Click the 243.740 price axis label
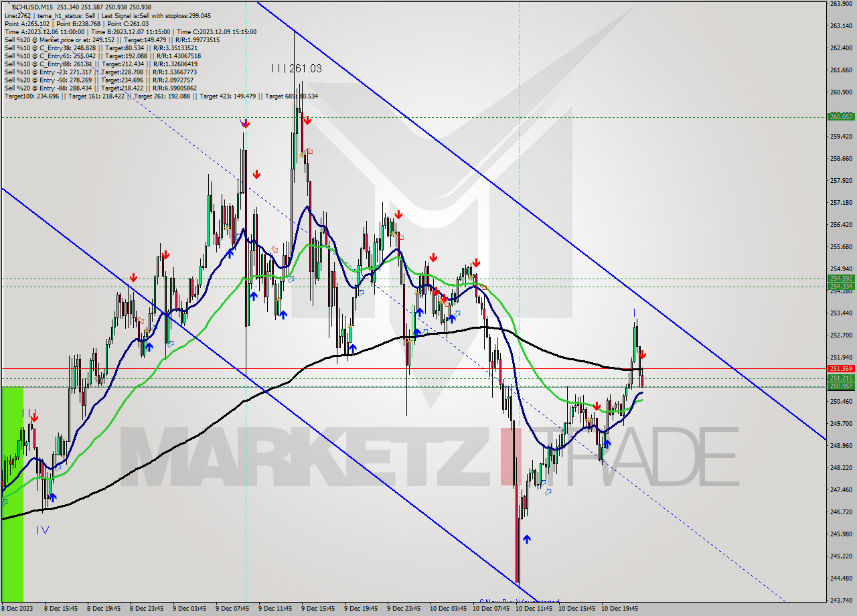857x616 pixels. pos(841,600)
